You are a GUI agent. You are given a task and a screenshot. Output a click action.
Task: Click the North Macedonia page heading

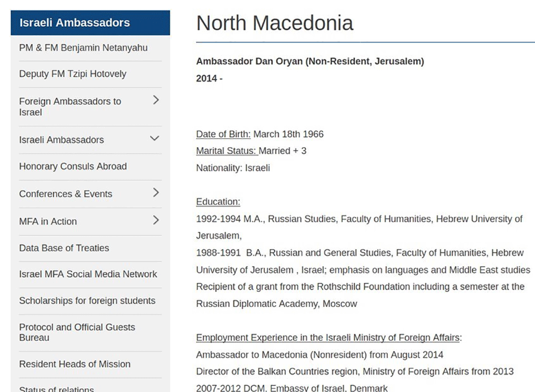coord(275,23)
